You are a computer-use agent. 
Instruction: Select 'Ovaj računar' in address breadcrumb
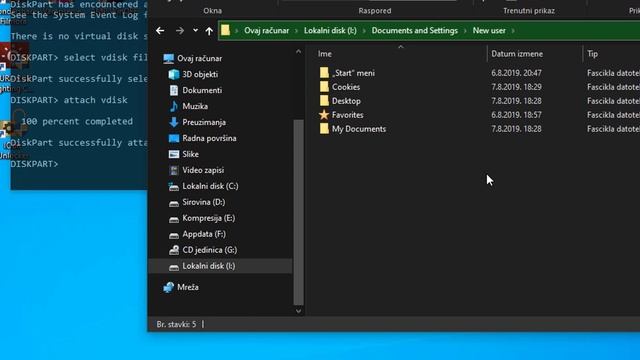266,31
